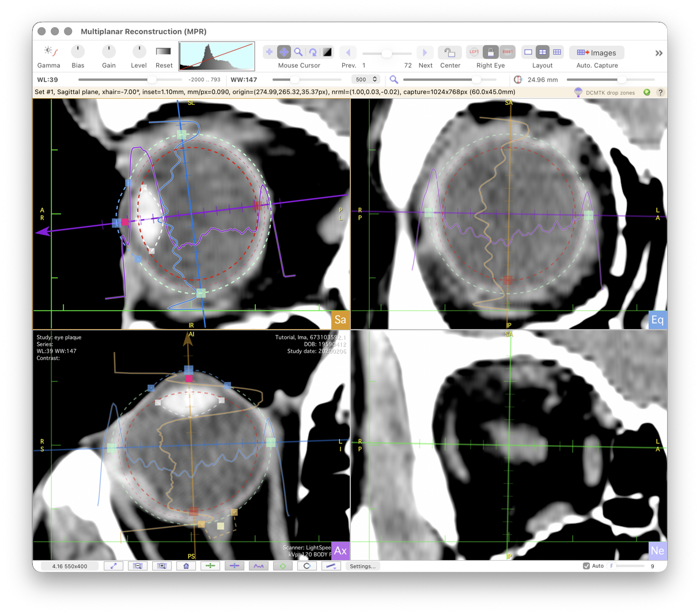Screen dimensions: 700x615
Task: Click the Images auto capture button
Action: tap(596, 52)
